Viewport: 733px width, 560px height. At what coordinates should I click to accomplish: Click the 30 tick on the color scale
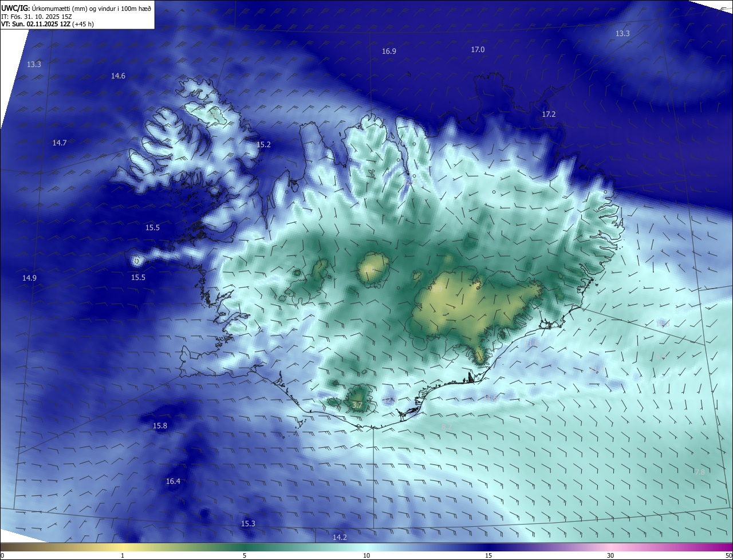click(610, 555)
